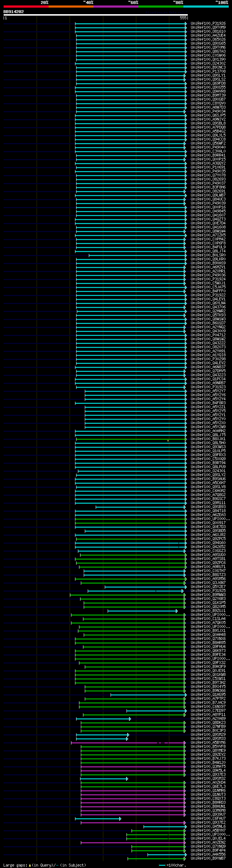Select the UniRef100_O24301 label

tap(208, 471)
